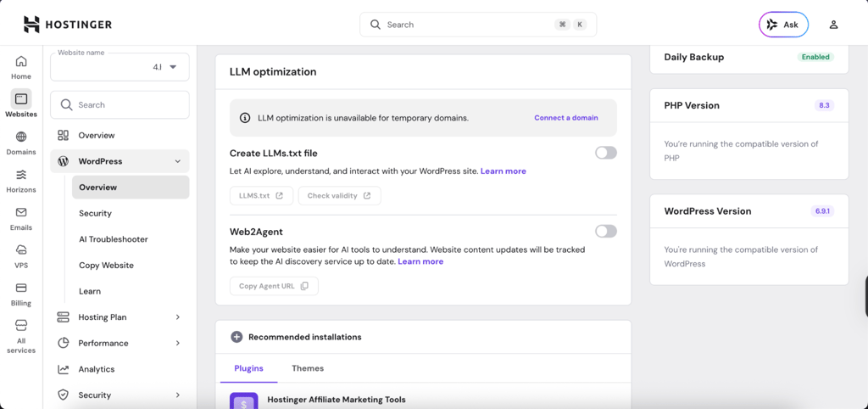Screen dimensions: 868x409
Task: Open Learn menu item
Action: click(131, 292)
